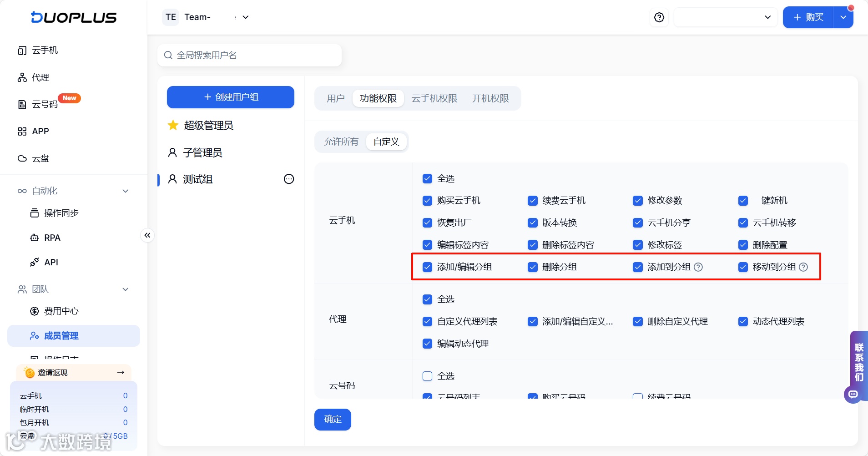Expand the Team switcher dropdown
This screenshot has height=456, width=868.
pos(246,17)
